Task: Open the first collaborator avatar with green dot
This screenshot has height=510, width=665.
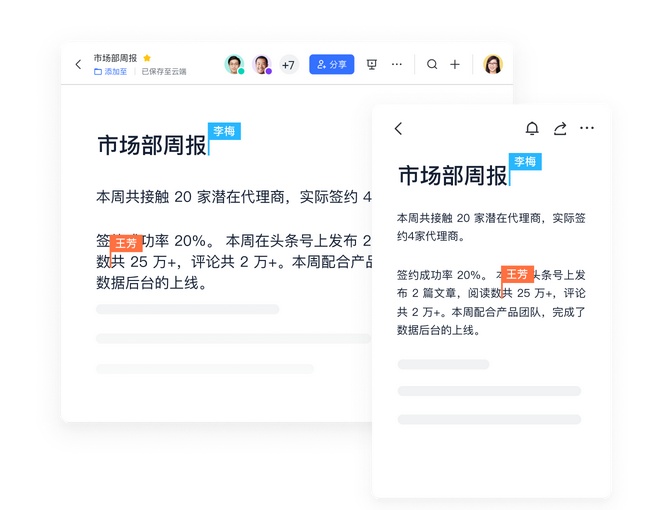Action: coord(234,64)
